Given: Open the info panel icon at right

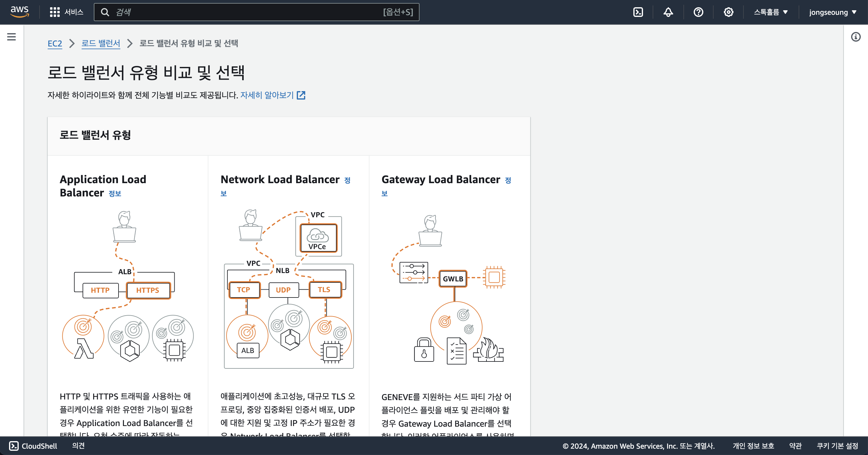Looking at the screenshot, I should pyautogui.click(x=856, y=37).
